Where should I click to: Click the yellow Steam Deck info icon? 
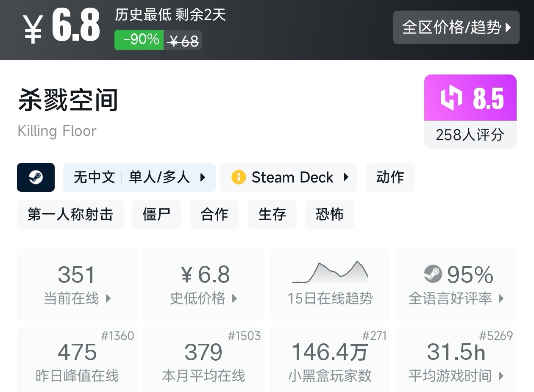point(239,177)
